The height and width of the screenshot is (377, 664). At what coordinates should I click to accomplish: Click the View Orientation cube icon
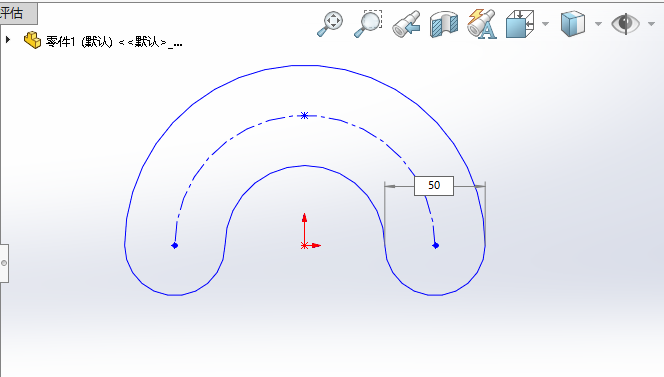pos(520,24)
